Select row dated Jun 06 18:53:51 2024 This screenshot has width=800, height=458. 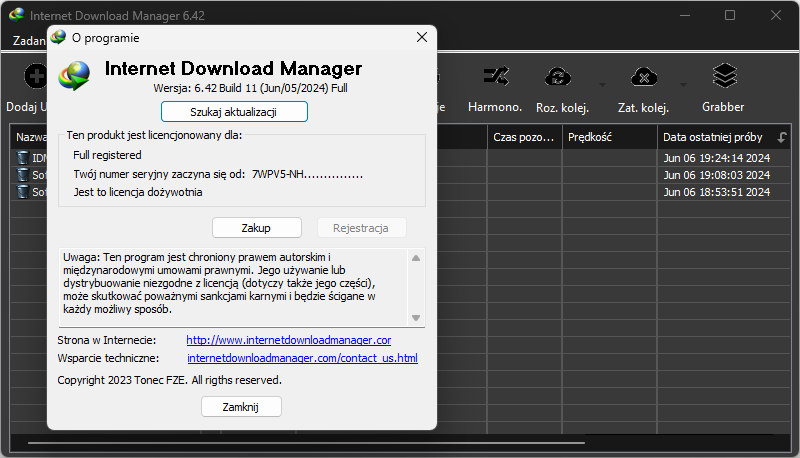(716, 192)
